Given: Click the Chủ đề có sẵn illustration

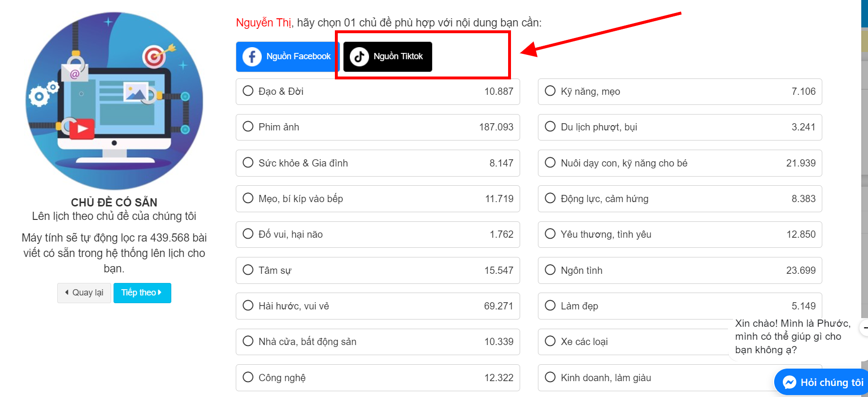Looking at the screenshot, I should (114, 101).
